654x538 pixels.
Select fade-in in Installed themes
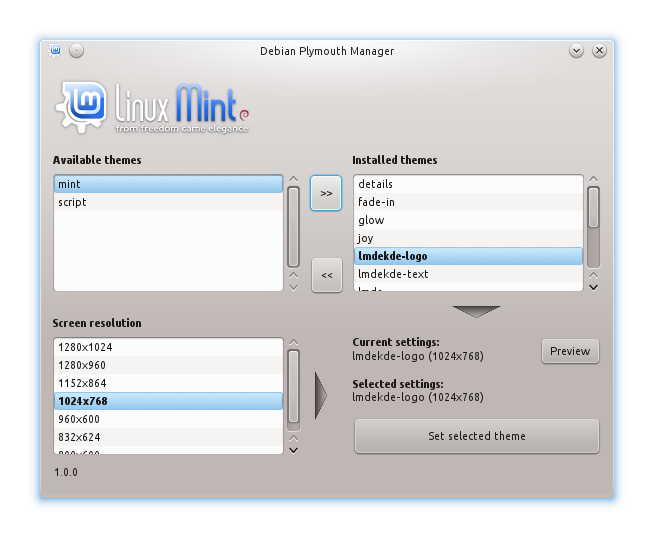point(468,202)
